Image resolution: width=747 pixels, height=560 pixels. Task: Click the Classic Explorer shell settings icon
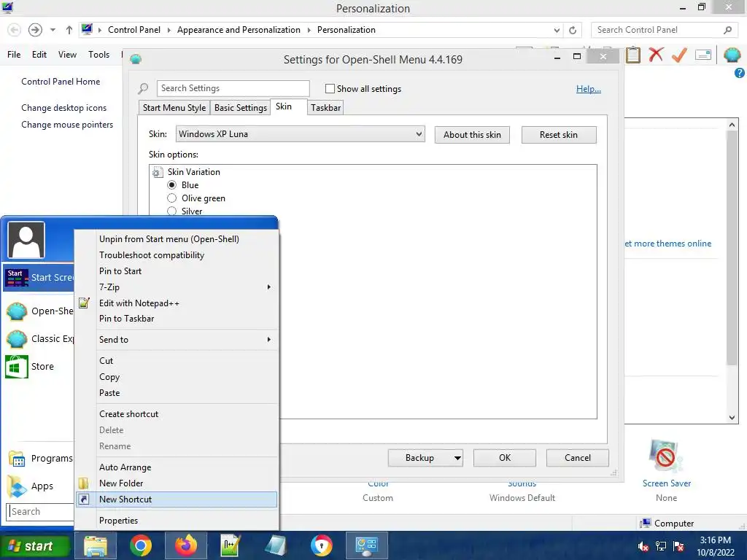click(x=732, y=55)
